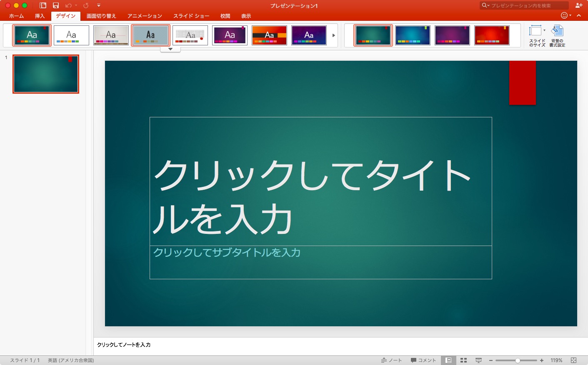Choose the red color variant
The image size is (588, 365).
pos(492,35)
